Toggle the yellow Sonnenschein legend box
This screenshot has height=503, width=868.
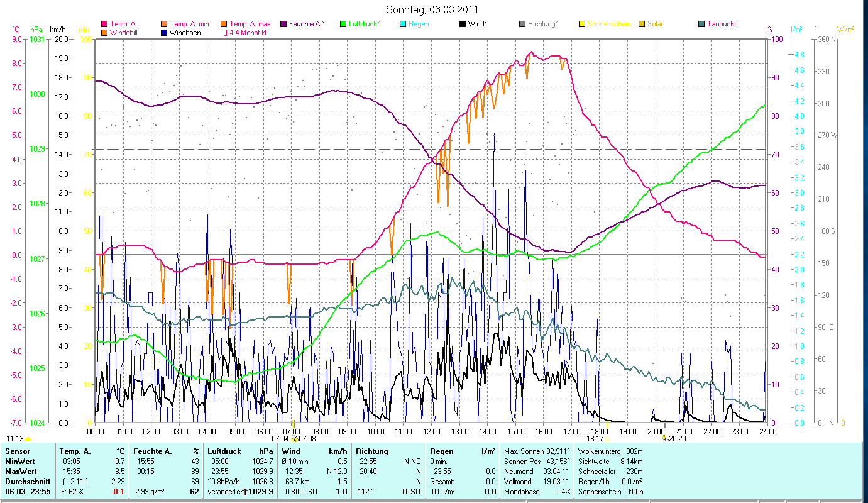[582, 24]
